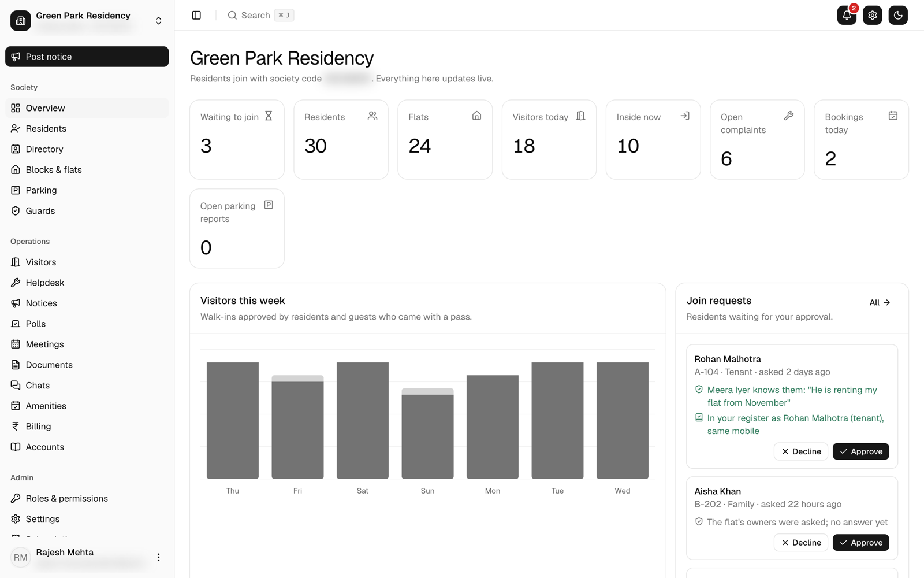The height and width of the screenshot is (578, 924).
Task: Open Parking from sidebar
Action: [x=87, y=190]
